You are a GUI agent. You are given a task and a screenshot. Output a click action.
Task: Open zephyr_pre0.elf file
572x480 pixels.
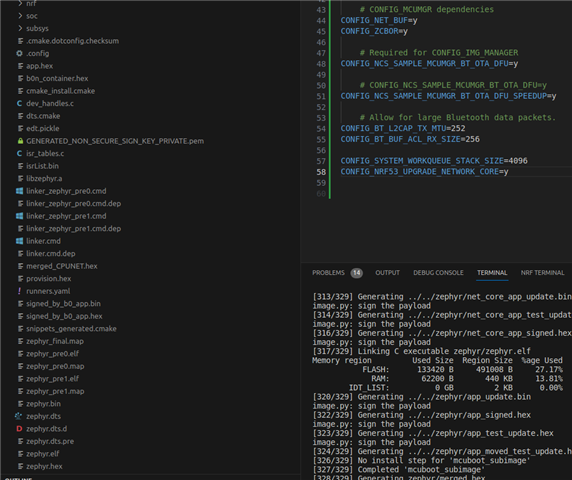[x=52, y=353]
